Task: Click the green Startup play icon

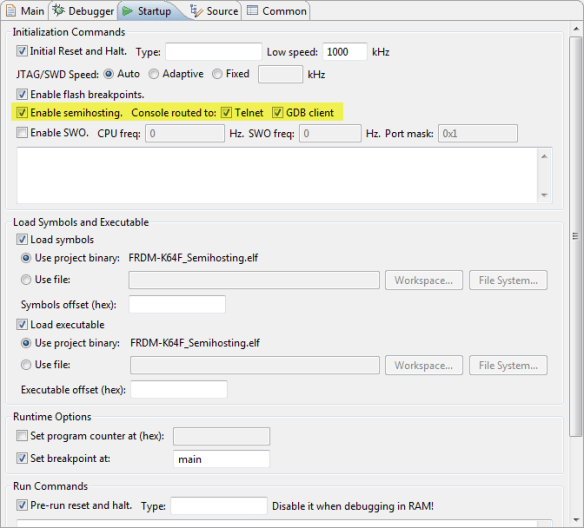Action: [x=127, y=11]
